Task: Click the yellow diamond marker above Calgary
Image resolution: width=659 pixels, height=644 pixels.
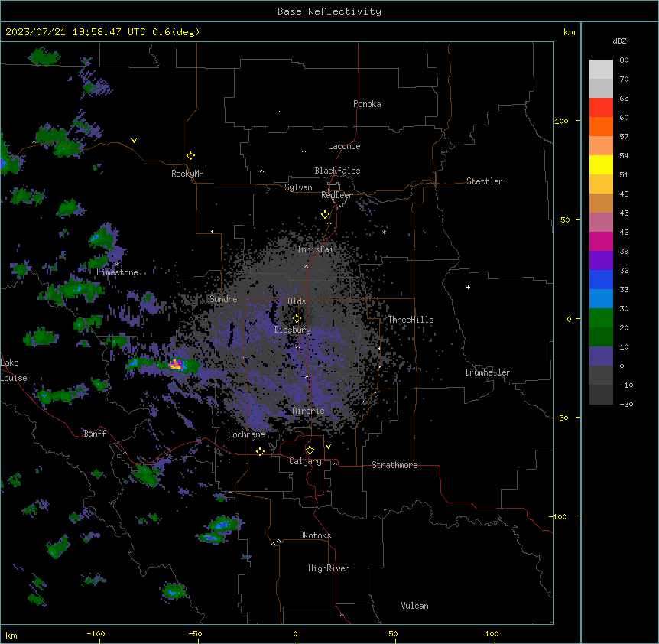Action: (x=310, y=450)
